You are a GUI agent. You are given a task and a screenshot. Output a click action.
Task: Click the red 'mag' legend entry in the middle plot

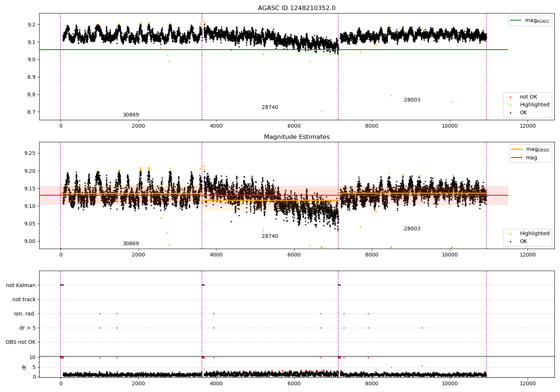(x=525, y=158)
